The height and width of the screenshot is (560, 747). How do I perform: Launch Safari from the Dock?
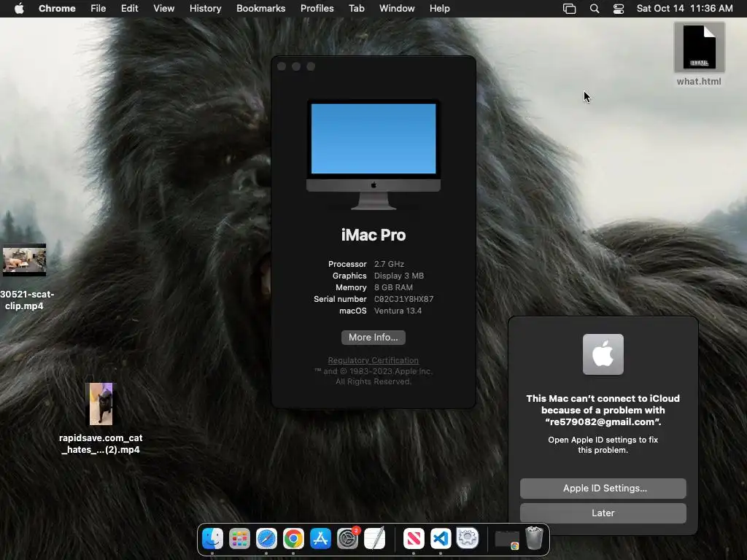(x=266, y=539)
